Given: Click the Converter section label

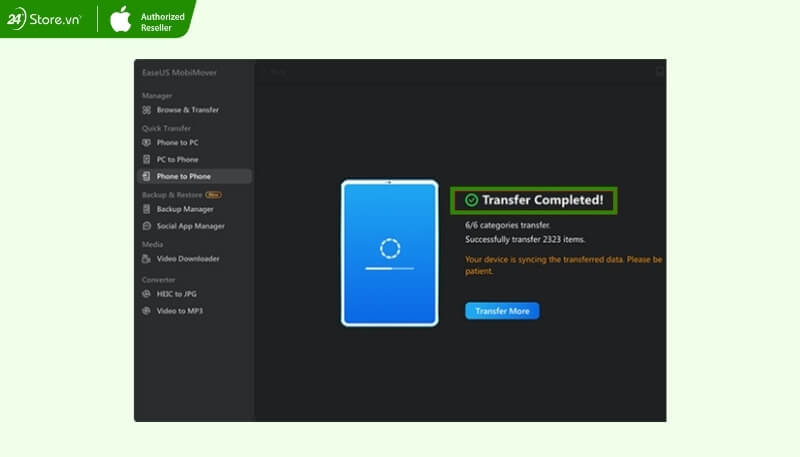Looking at the screenshot, I should tap(158, 280).
